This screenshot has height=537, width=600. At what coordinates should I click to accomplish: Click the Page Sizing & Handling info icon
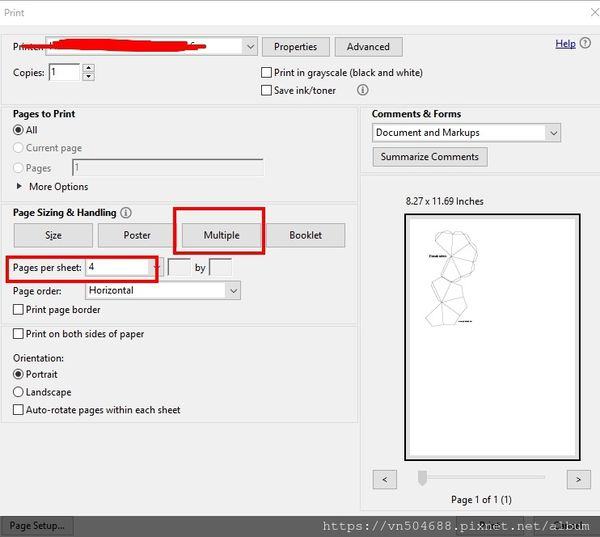[125, 213]
